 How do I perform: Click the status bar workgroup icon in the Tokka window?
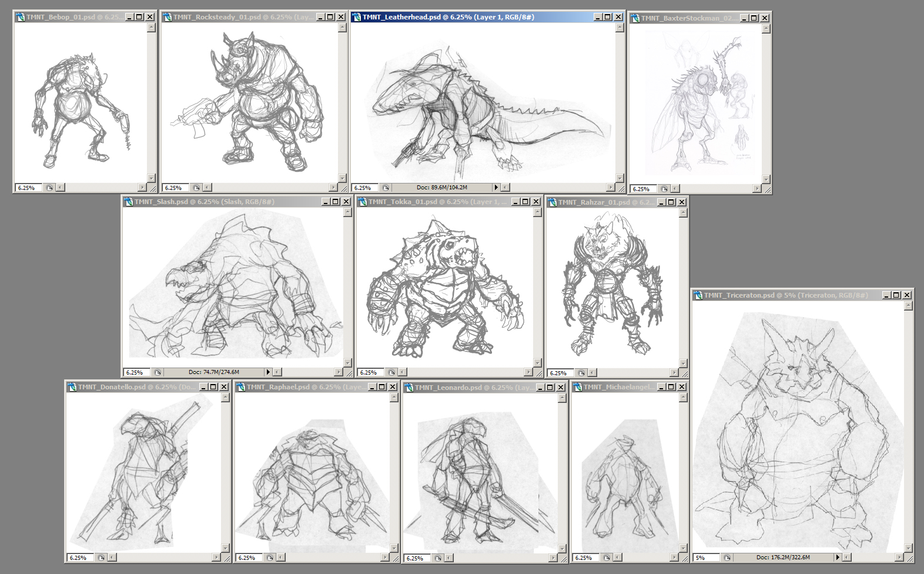(x=391, y=373)
